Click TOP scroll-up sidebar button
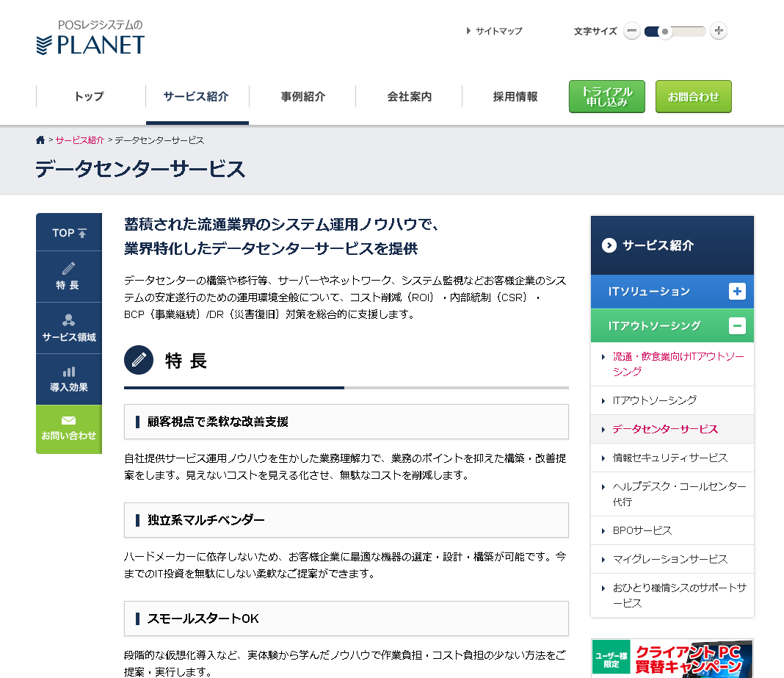Screen dimensions: 784x678 [68, 233]
